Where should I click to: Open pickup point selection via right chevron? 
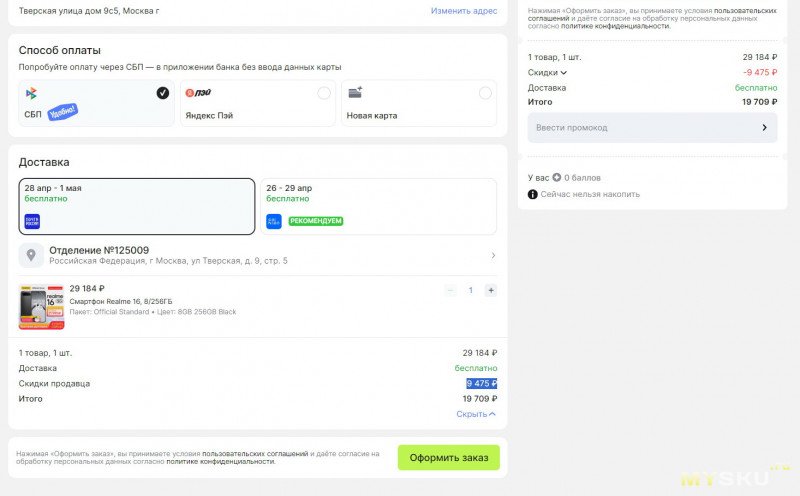493,256
